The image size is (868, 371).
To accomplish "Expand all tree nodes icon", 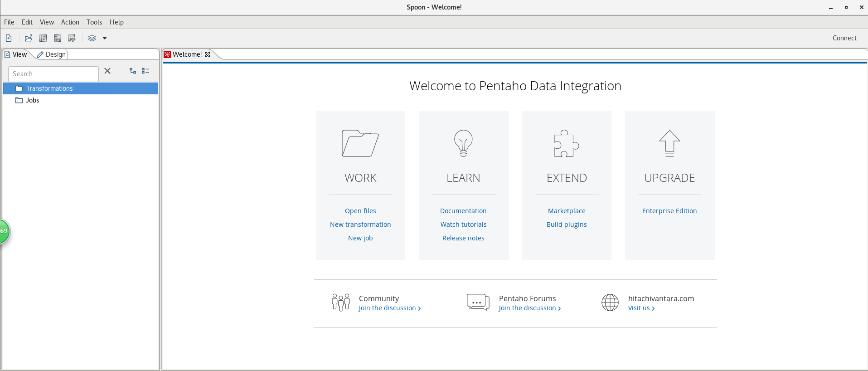I will tap(133, 71).
